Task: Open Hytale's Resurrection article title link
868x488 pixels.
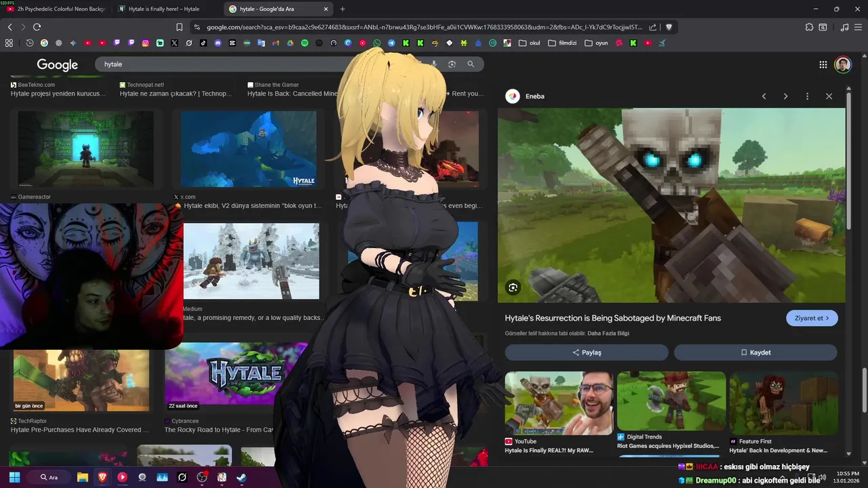Action: pos(612,318)
